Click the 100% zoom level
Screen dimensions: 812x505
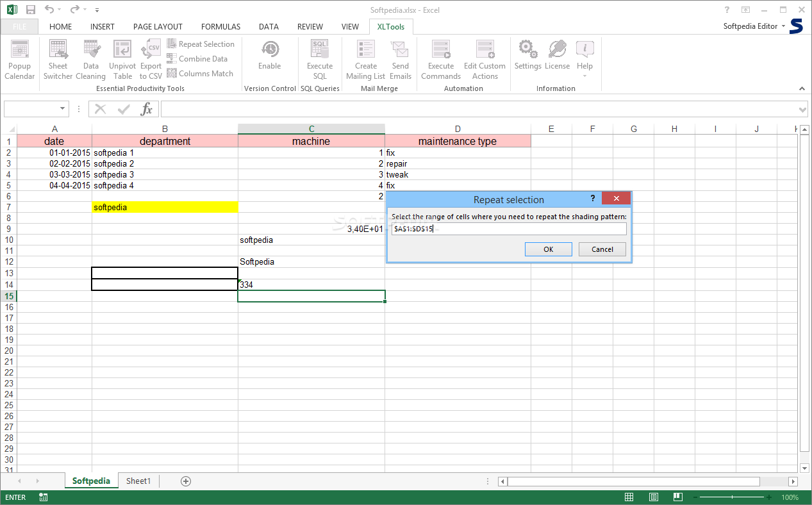(790, 497)
